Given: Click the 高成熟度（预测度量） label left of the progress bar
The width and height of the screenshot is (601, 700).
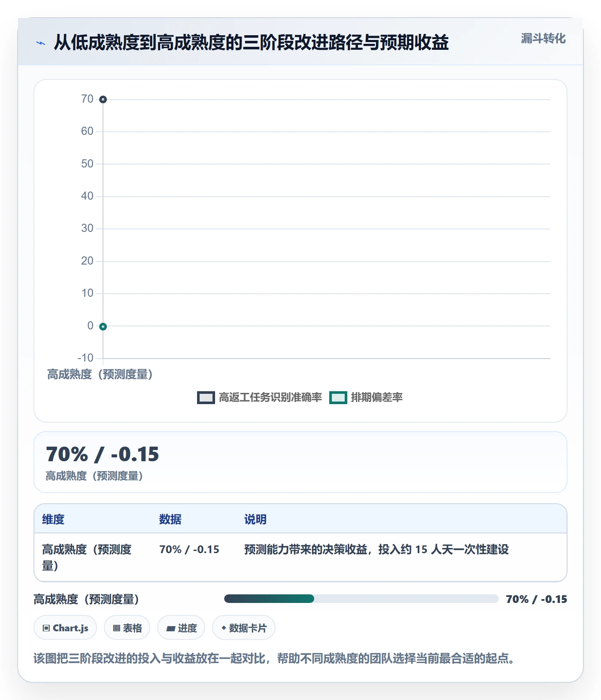Looking at the screenshot, I should click(86, 599).
